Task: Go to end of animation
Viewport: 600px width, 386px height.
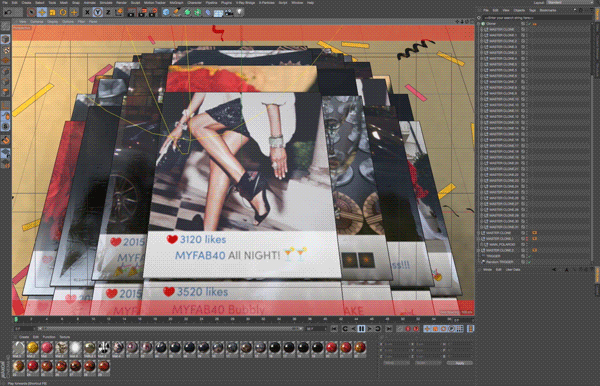Action: pyautogui.click(x=389, y=329)
